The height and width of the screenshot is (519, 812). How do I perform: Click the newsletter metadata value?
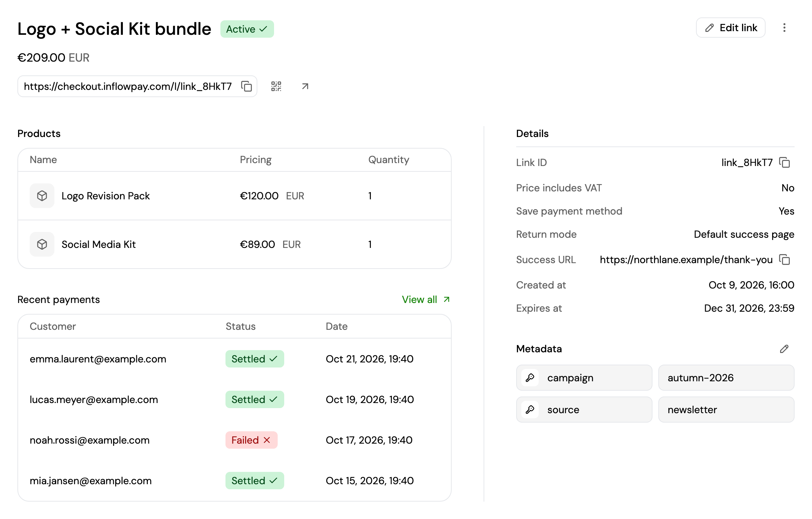(726, 410)
